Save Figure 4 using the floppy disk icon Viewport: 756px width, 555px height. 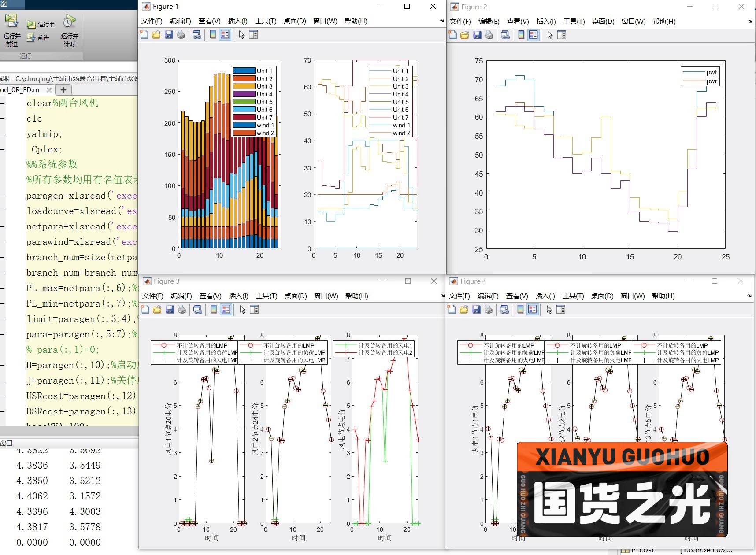(476, 309)
